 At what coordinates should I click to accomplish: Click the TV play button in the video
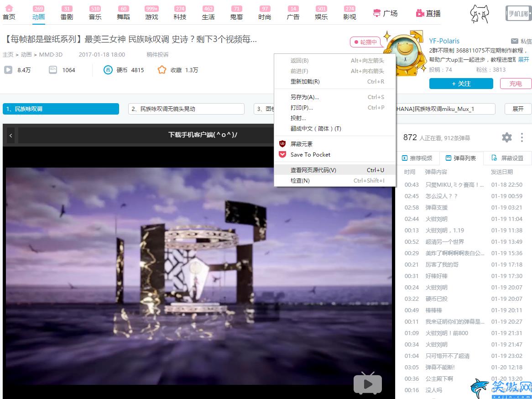click(368, 383)
